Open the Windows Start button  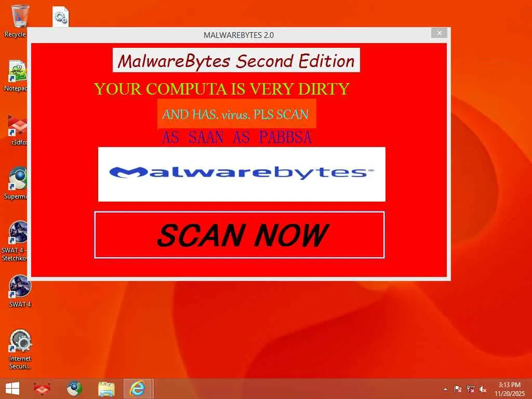point(12,389)
